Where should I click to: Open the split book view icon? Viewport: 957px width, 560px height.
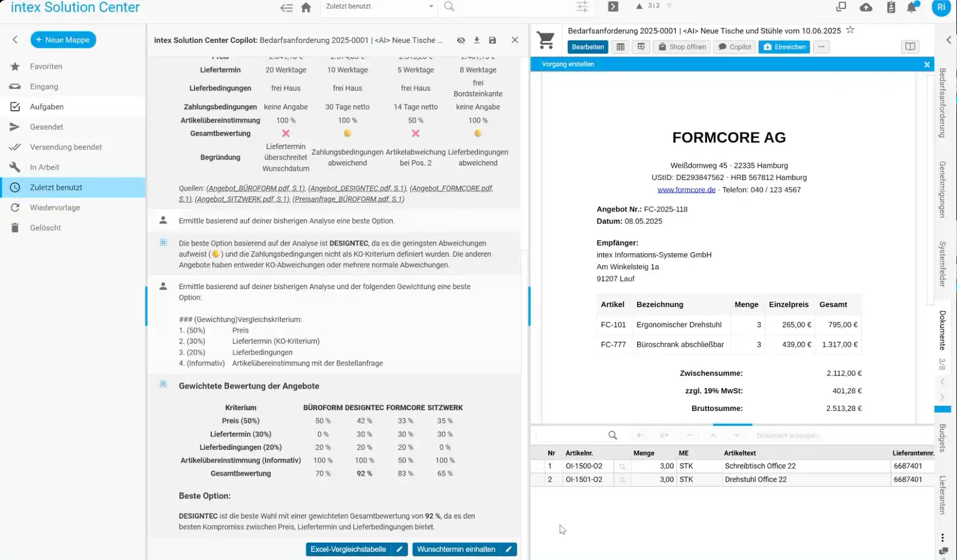tap(910, 47)
